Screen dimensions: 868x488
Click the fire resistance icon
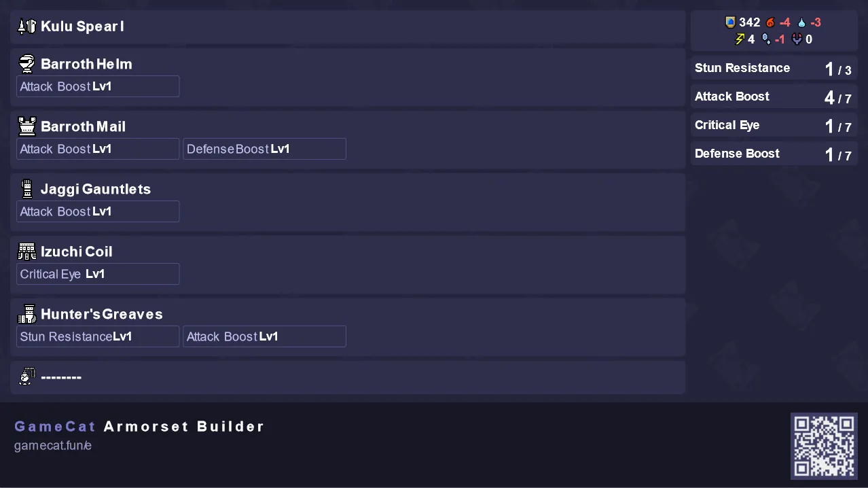pos(770,22)
